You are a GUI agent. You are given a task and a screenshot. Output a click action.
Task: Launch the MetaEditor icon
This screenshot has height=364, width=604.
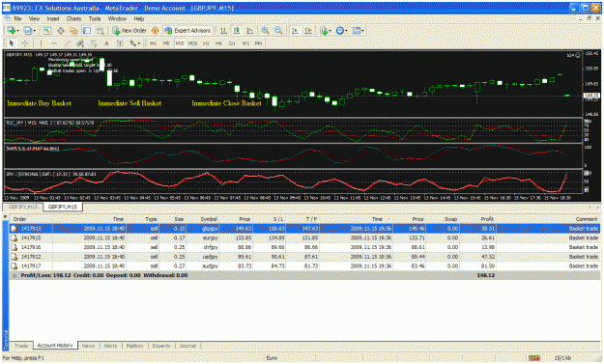tap(155, 30)
